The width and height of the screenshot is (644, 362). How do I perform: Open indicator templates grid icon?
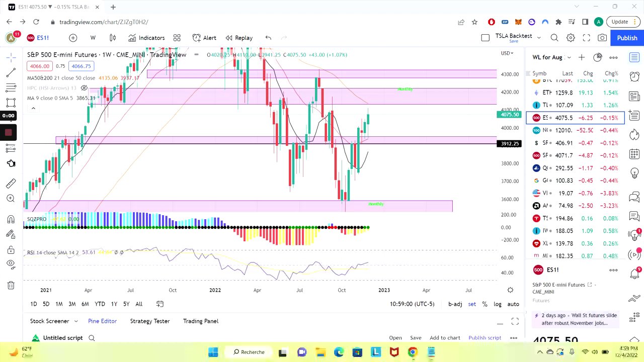pyautogui.click(x=177, y=38)
